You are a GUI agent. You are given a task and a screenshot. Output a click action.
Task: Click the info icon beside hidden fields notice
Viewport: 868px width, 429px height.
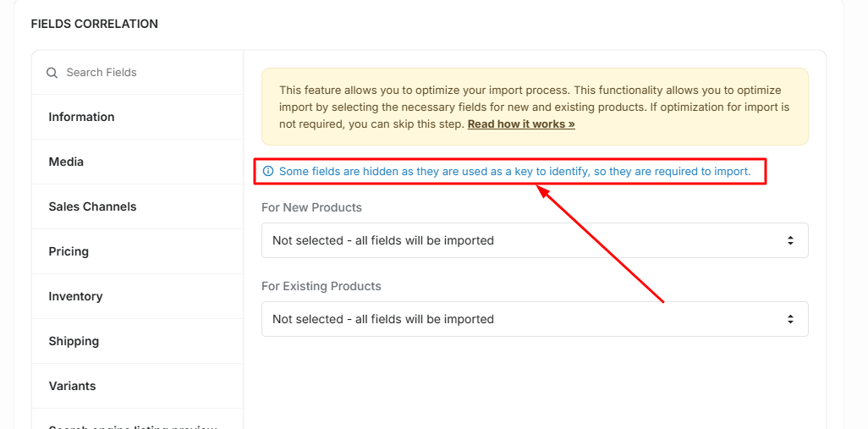coord(268,171)
